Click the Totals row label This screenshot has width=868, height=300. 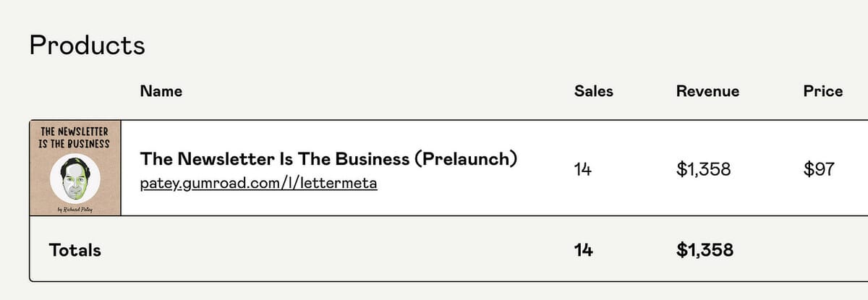(75, 250)
